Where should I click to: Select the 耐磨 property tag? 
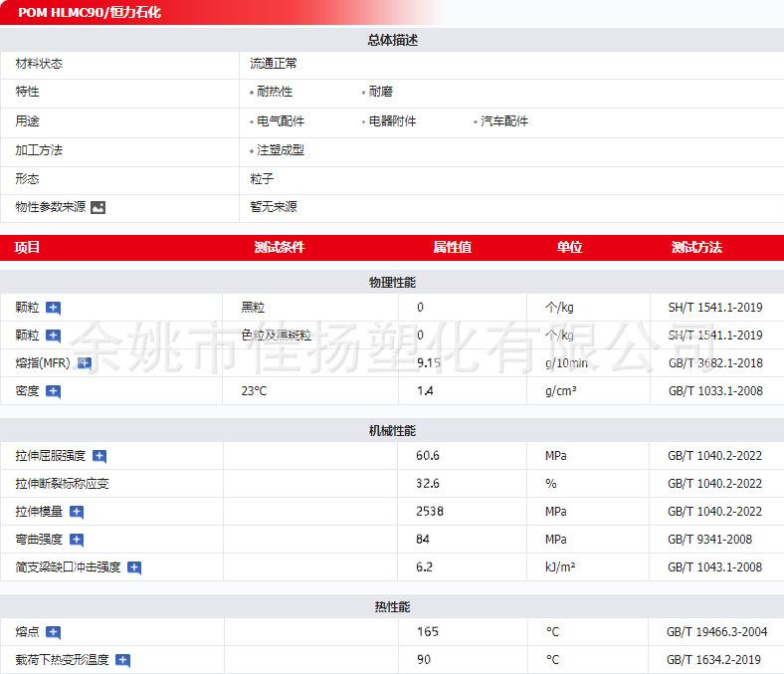coord(380,92)
